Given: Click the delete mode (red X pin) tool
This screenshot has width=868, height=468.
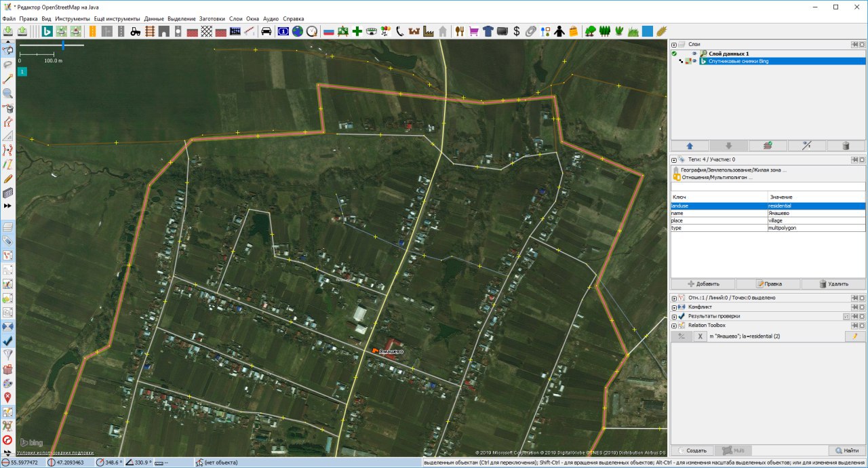Looking at the screenshot, I should coord(8,397).
